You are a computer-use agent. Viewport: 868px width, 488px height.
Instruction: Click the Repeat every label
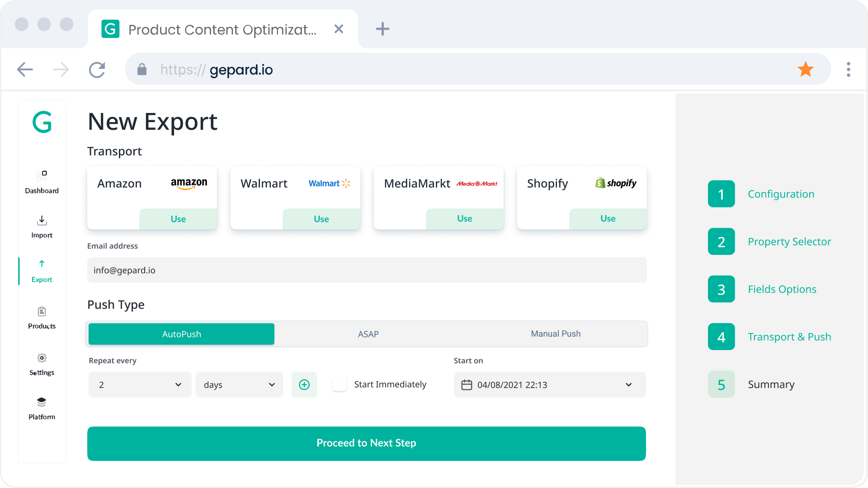(113, 361)
